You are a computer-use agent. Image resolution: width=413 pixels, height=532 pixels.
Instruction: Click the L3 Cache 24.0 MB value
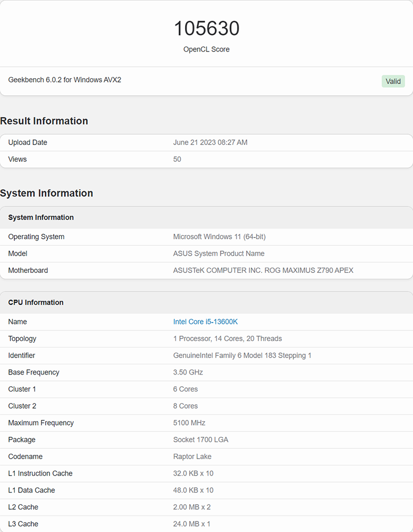coord(191,524)
